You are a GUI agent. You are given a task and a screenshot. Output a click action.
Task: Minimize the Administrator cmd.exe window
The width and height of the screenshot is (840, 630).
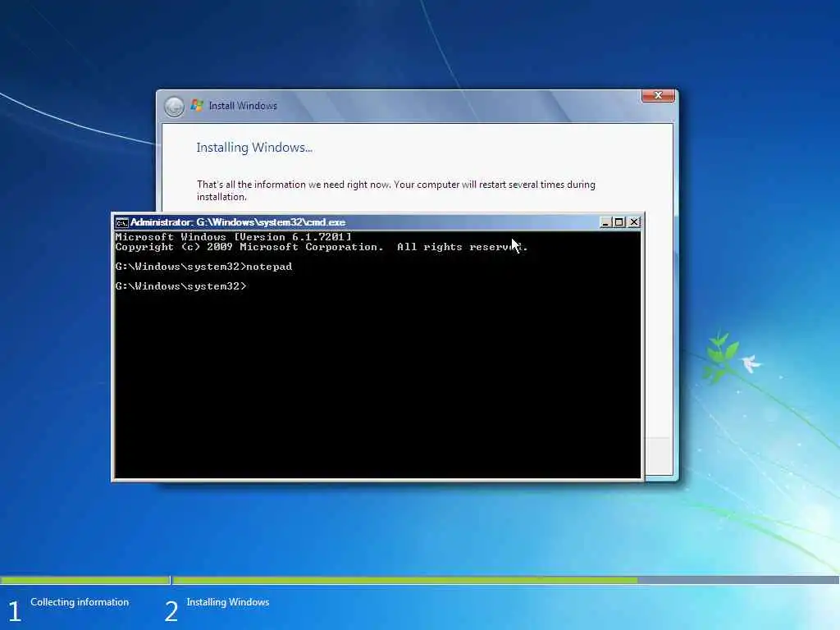tap(605, 221)
